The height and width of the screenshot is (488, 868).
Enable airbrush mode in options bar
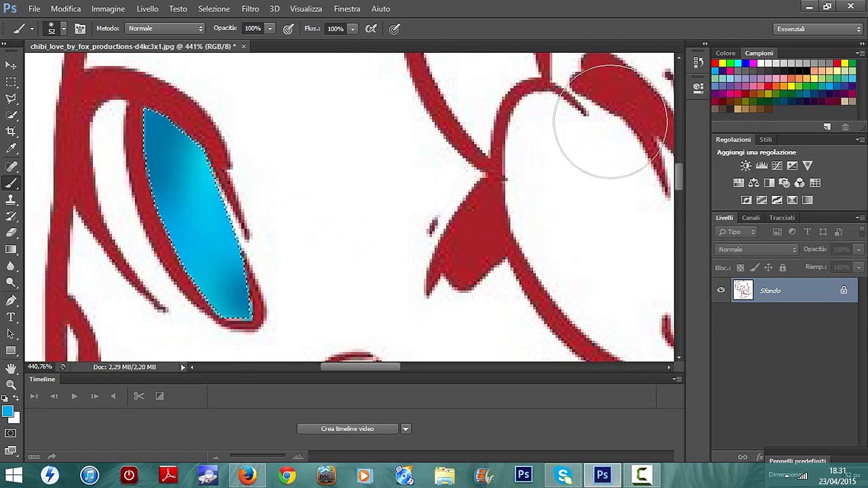[x=371, y=28]
